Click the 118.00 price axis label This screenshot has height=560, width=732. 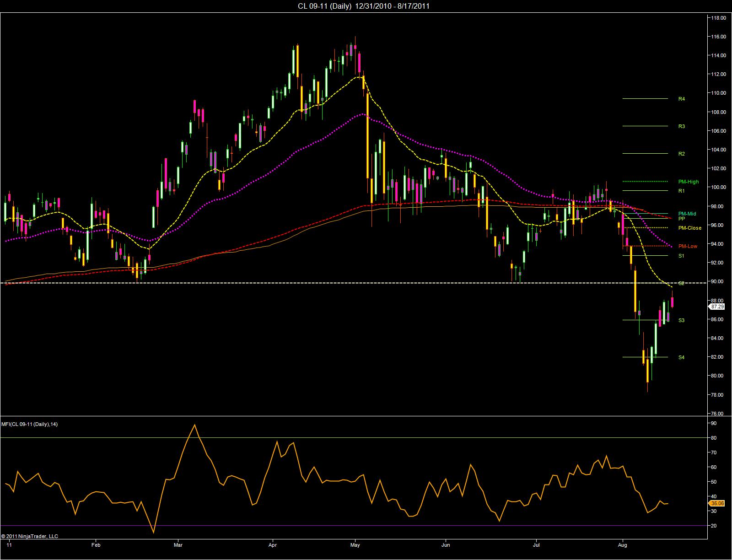[x=718, y=18]
